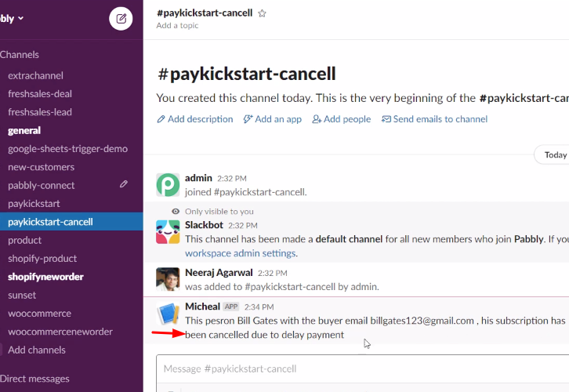Star the #paykickstart-cancell channel
The height and width of the screenshot is (392, 569).
pyautogui.click(x=262, y=14)
